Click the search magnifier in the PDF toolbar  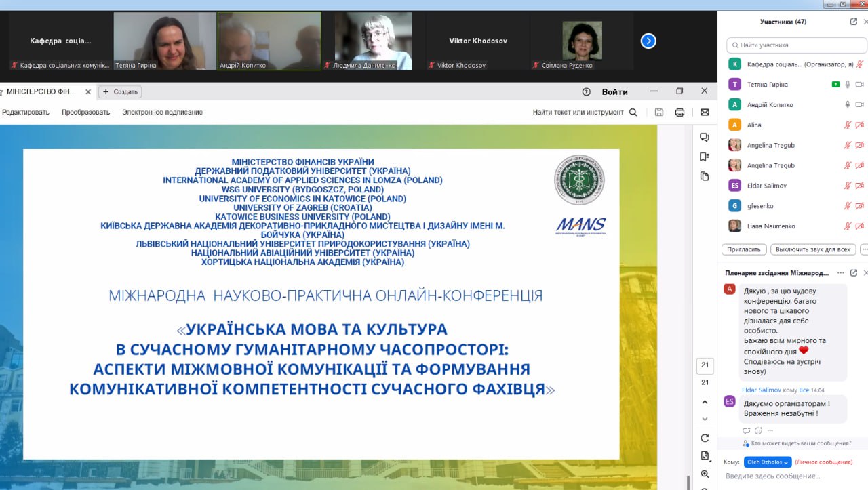633,113
